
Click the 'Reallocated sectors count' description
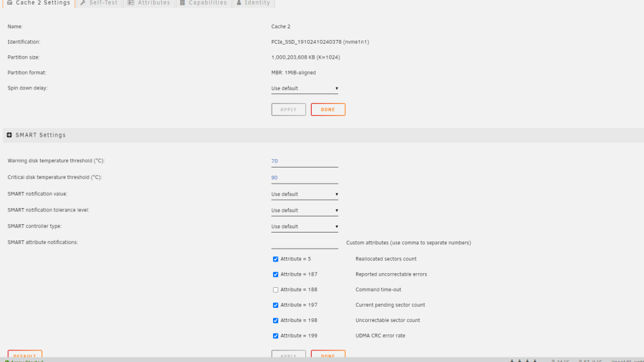(x=386, y=259)
